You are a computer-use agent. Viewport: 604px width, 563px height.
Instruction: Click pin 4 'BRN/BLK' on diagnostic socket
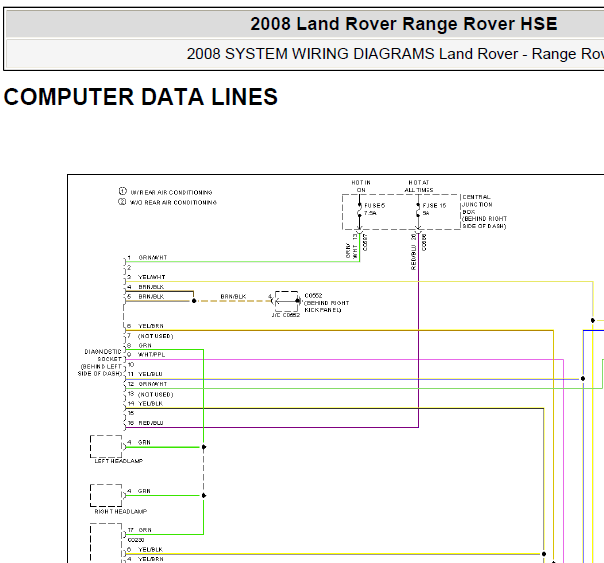(x=151, y=287)
